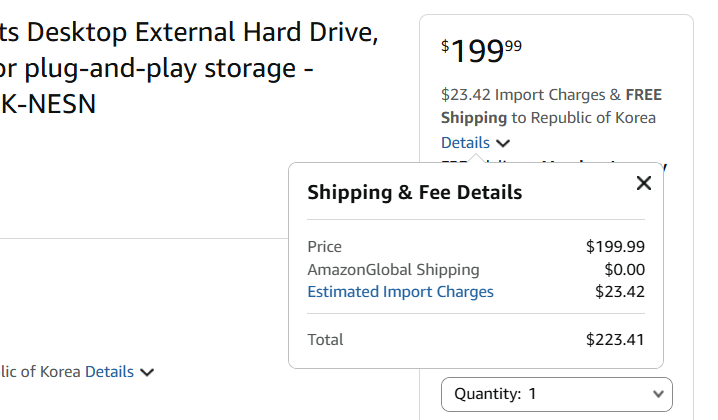
Task: Click the Quantity dropdown arrow icon
Action: pyautogui.click(x=657, y=394)
